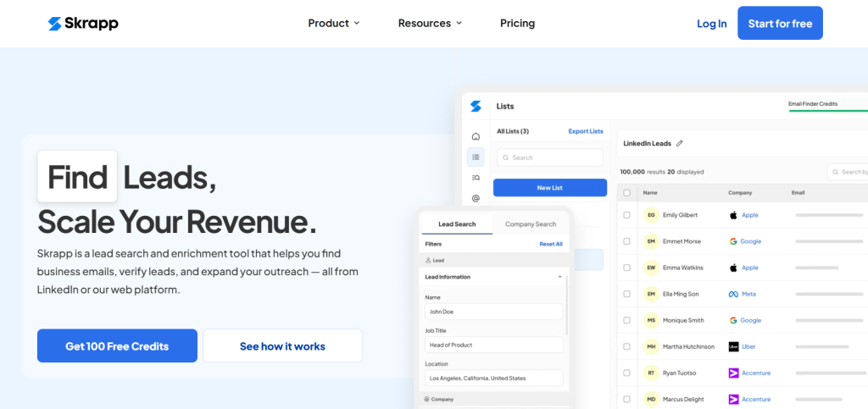Open the home icon in app sidebar

click(476, 136)
